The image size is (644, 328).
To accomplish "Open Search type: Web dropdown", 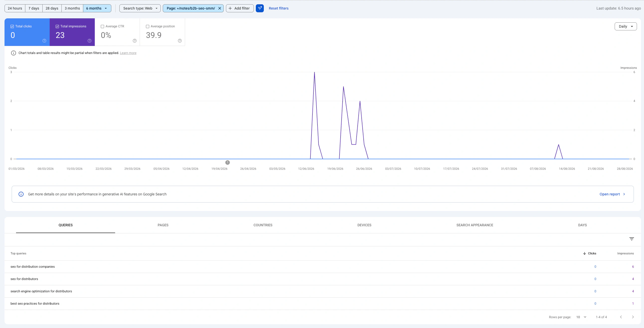I will coord(140,8).
